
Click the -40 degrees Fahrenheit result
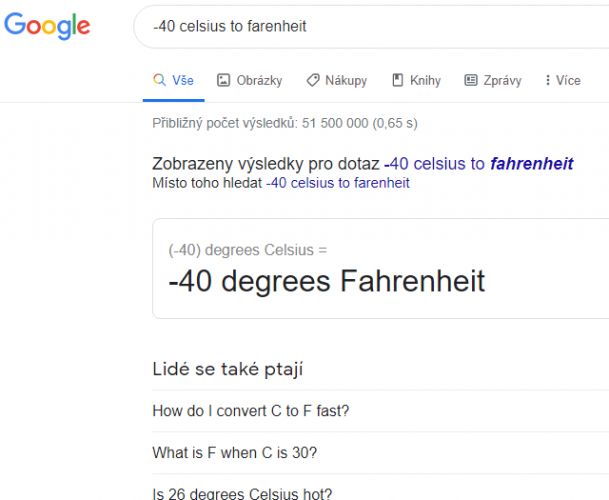pyautogui.click(x=327, y=280)
